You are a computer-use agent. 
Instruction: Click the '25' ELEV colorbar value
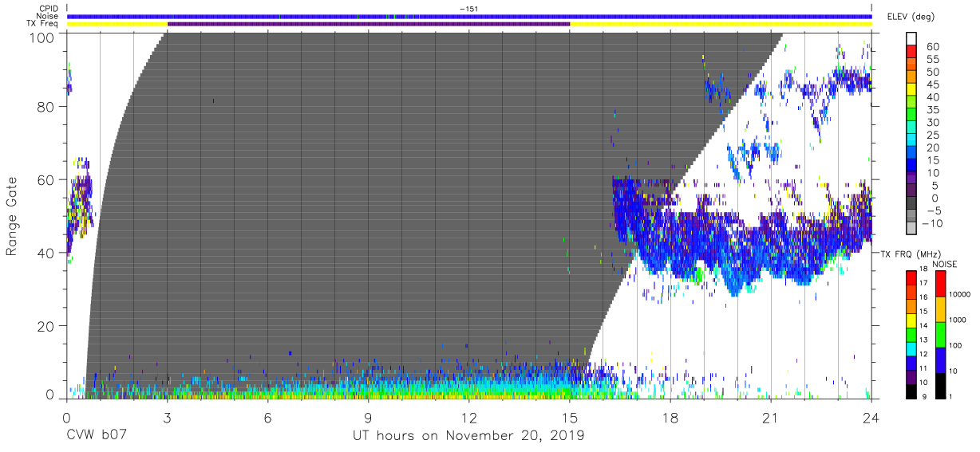(932, 136)
